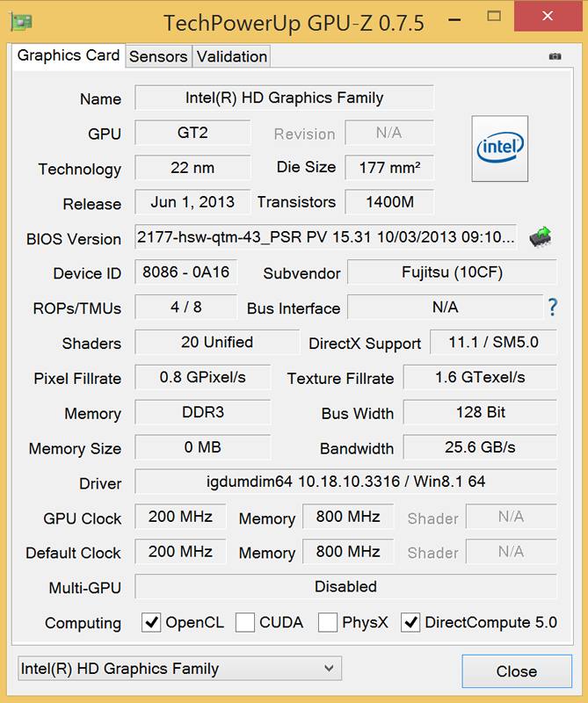Viewport: 588px width, 703px height.
Task: Click the BIOS Version label
Action: (x=74, y=239)
